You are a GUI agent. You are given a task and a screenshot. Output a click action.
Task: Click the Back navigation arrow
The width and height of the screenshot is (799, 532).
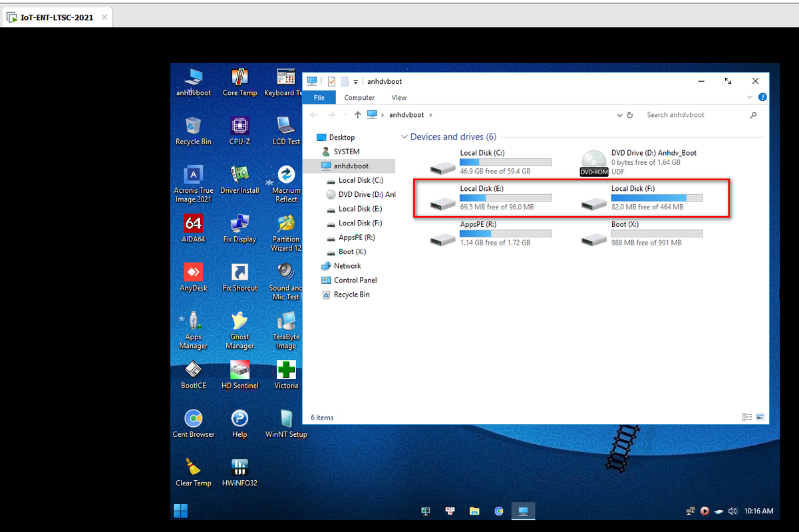(x=314, y=115)
